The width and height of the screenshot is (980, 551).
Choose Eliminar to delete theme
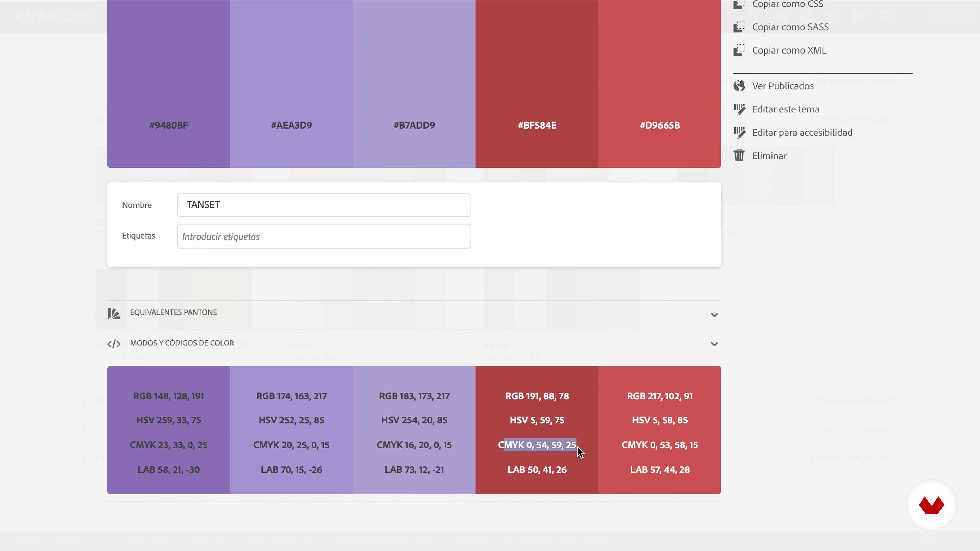click(769, 156)
